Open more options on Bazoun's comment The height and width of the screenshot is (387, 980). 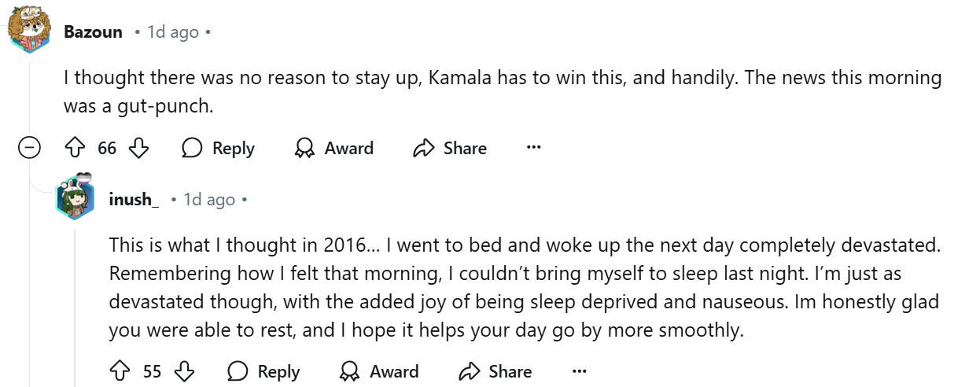[x=534, y=148]
